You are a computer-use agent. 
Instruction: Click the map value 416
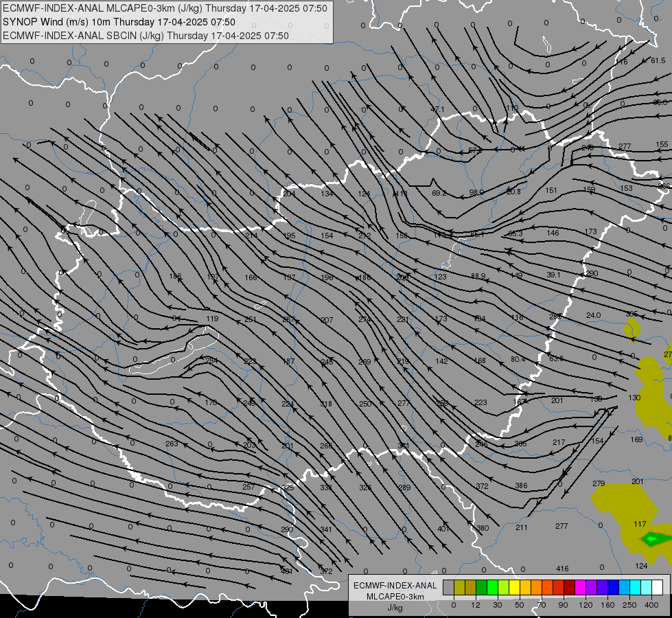(x=562, y=569)
